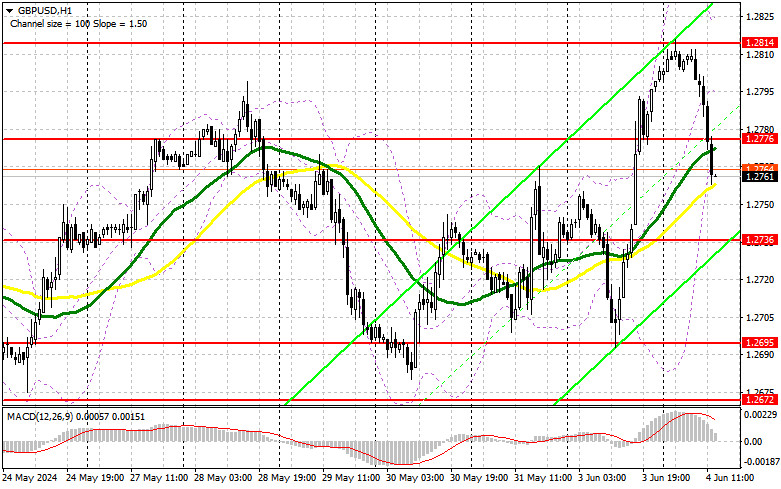This screenshot has height=489, width=781.
Task: Click the 30 May 19:00 time axis label
Action: click(479, 478)
